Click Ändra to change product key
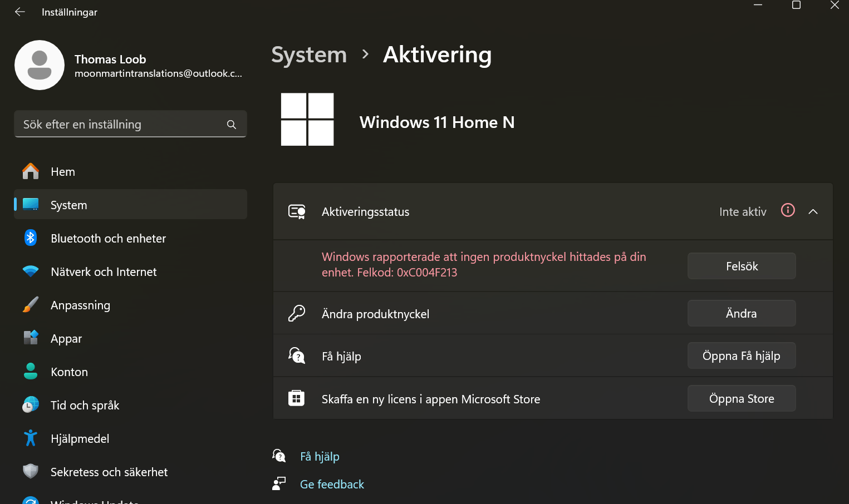The image size is (849, 504). pyautogui.click(x=742, y=313)
